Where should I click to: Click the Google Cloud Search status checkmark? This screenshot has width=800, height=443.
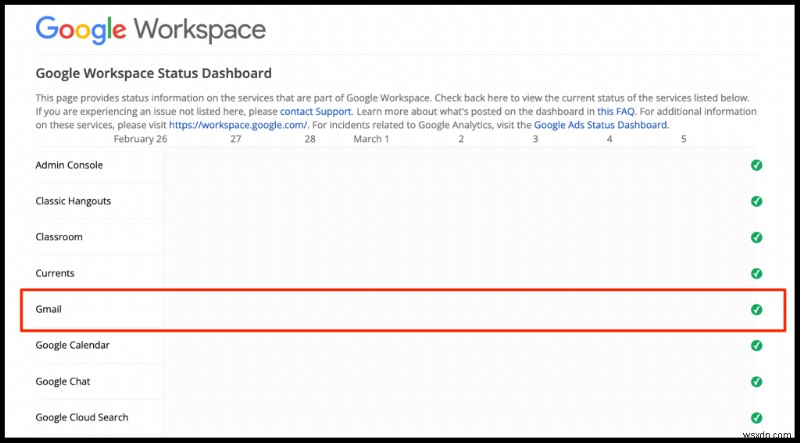tap(756, 417)
